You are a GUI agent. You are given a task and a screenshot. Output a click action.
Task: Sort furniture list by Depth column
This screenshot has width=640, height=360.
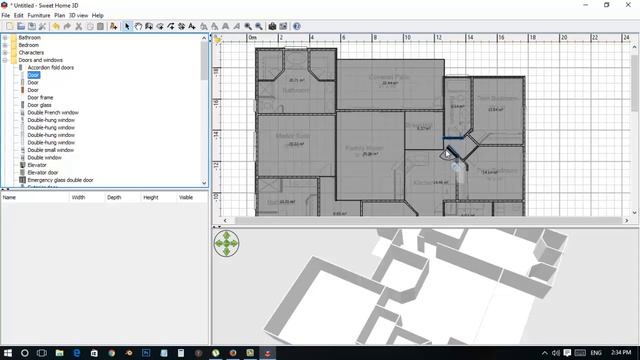click(x=122, y=198)
